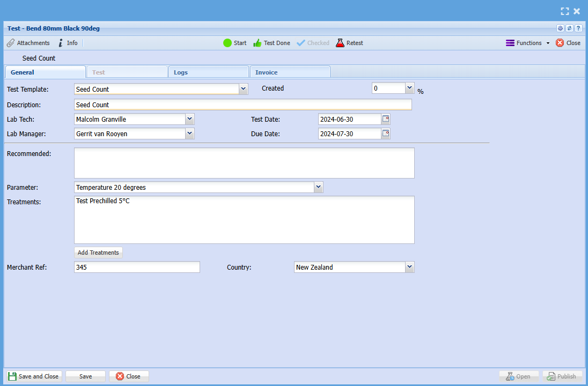Toggle fullscreen with the expand icon
The width and height of the screenshot is (588, 386).
(x=564, y=11)
